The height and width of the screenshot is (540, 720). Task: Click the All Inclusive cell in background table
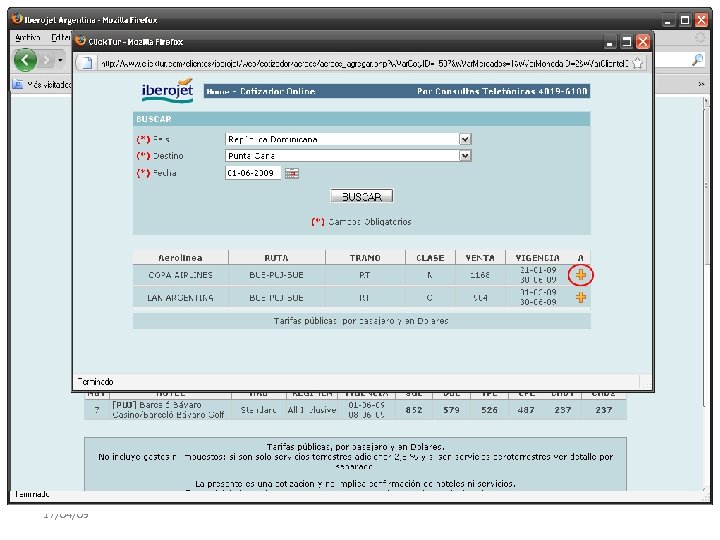(x=312, y=410)
